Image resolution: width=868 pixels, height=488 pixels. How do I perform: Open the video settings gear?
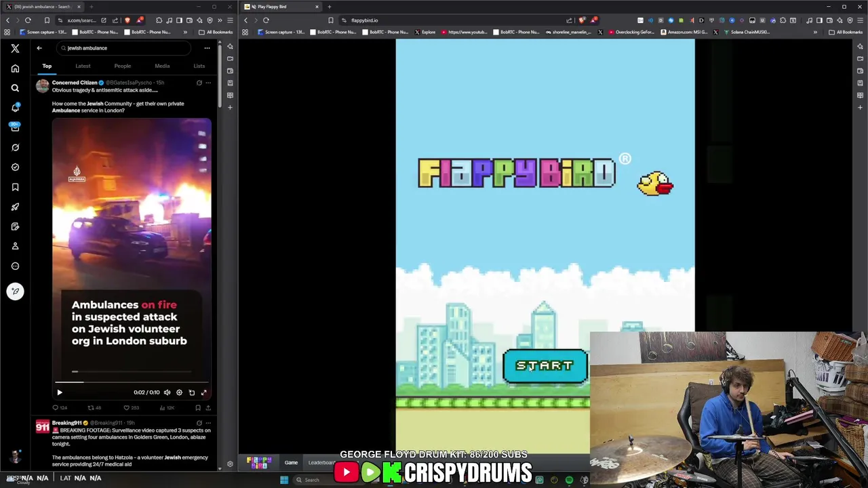tap(179, 392)
